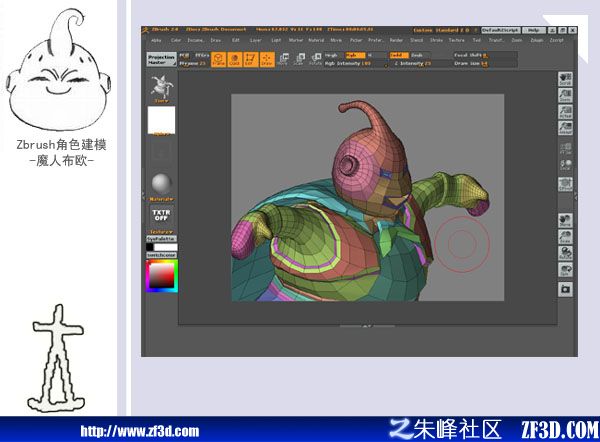Open the Movie menu
Image resolution: width=600 pixels, height=442 pixels.
(x=336, y=40)
